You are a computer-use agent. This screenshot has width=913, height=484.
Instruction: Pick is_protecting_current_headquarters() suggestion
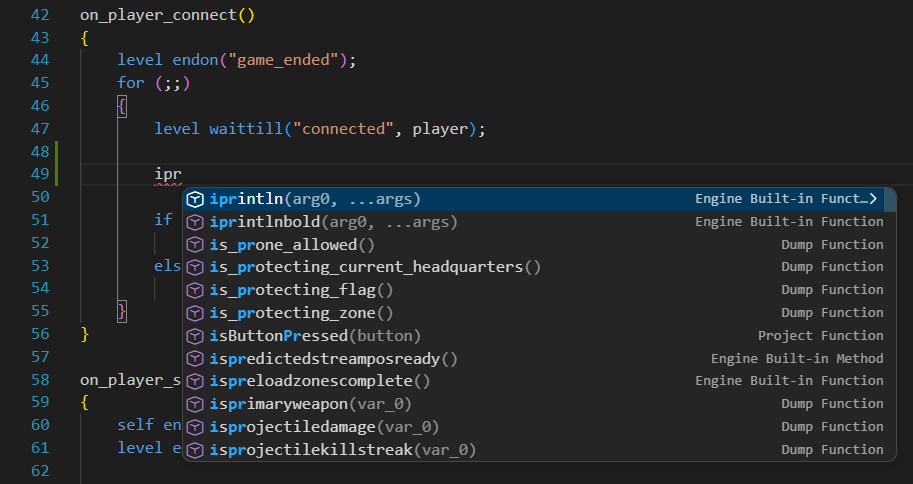[x=534, y=267]
